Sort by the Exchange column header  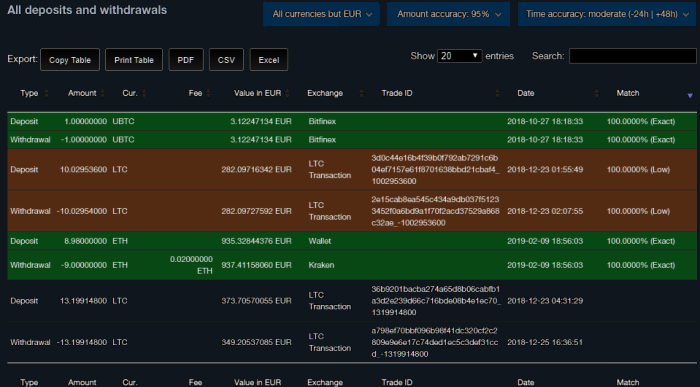tap(325, 93)
